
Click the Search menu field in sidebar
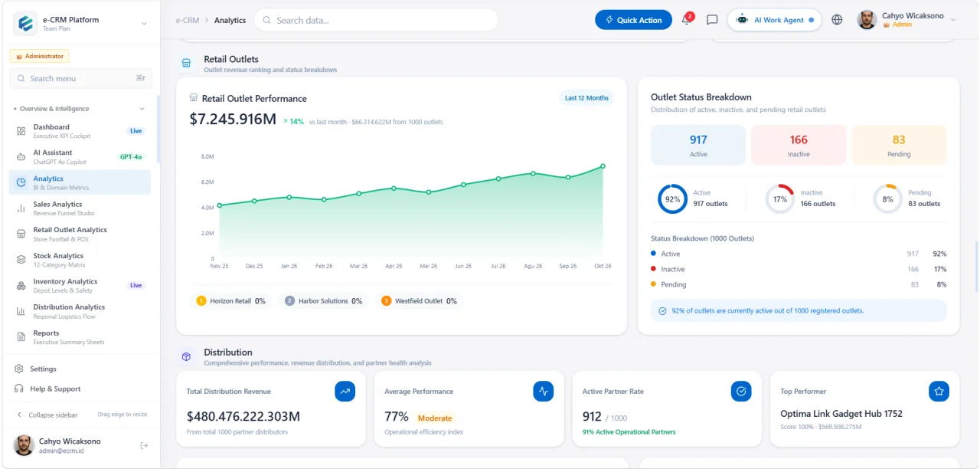80,78
